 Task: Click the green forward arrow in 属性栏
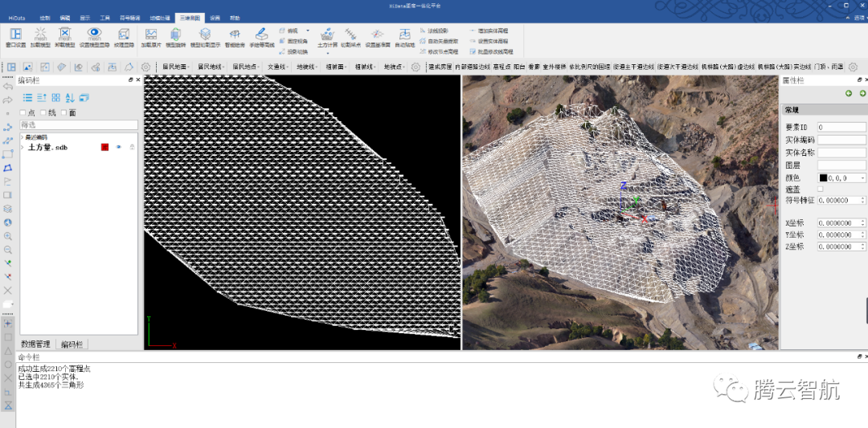coord(862,94)
